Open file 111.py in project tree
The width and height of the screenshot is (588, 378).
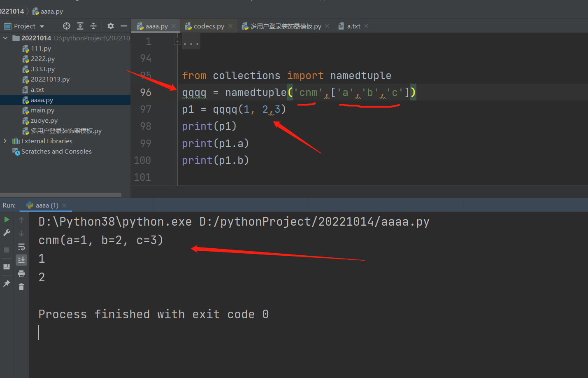(x=41, y=49)
